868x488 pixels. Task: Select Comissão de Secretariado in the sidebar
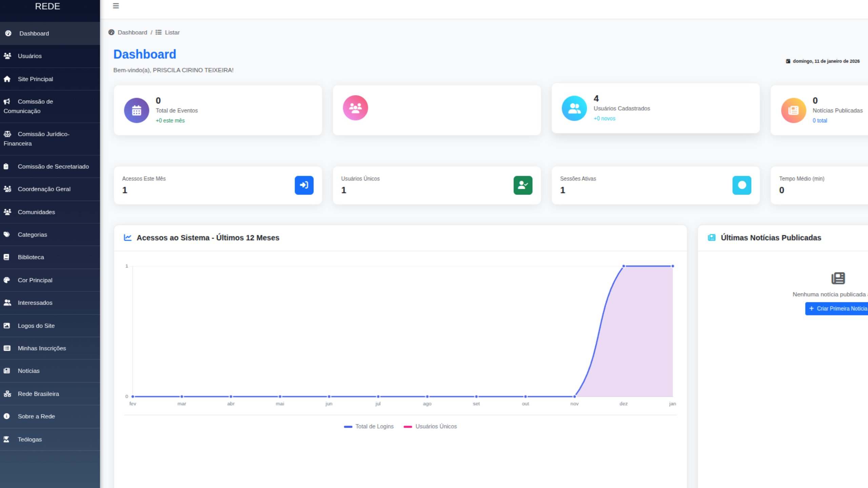click(x=50, y=166)
